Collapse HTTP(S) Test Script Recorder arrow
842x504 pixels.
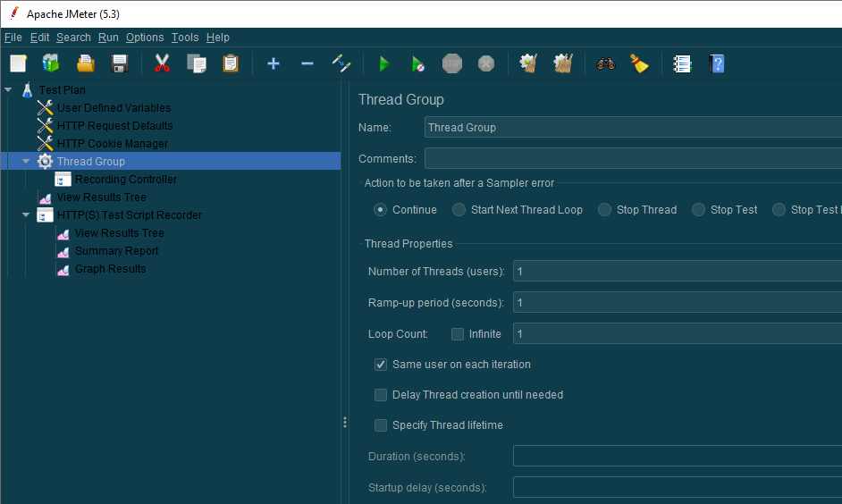[x=26, y=214]
